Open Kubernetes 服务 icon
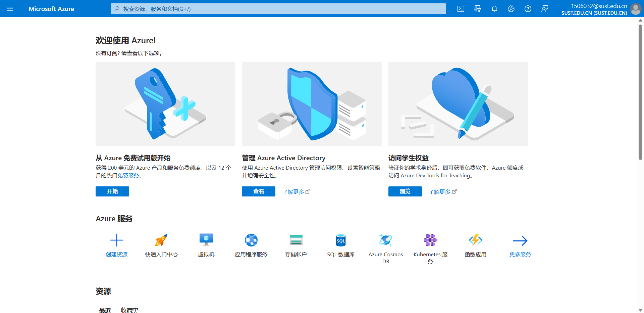 [430, 240]
